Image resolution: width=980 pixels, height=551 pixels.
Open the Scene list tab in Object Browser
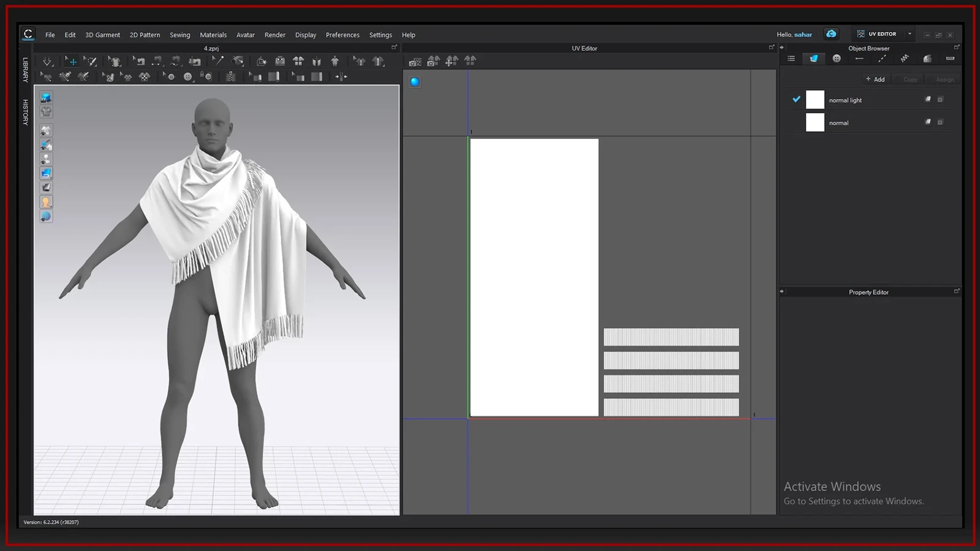pos(791,59)
